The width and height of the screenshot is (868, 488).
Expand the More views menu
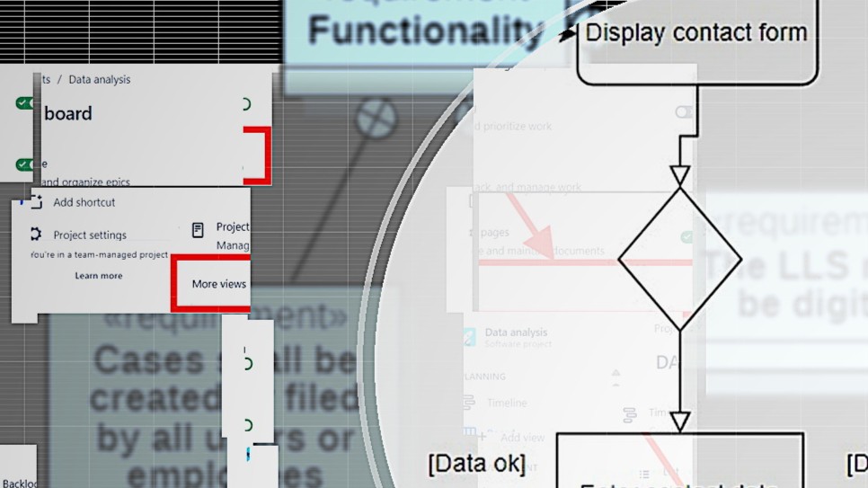(x=218, y=284)
